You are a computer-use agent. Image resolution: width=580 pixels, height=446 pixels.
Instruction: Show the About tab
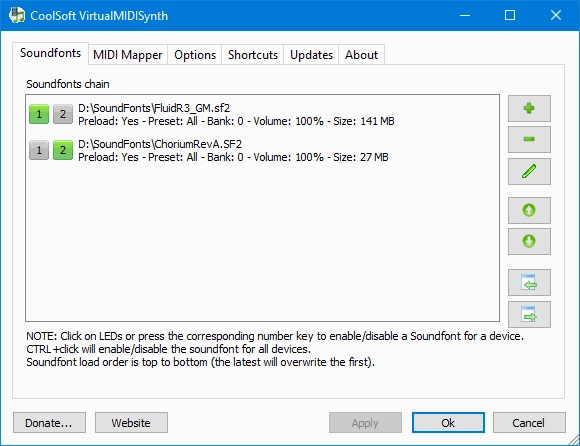[361, 55]
